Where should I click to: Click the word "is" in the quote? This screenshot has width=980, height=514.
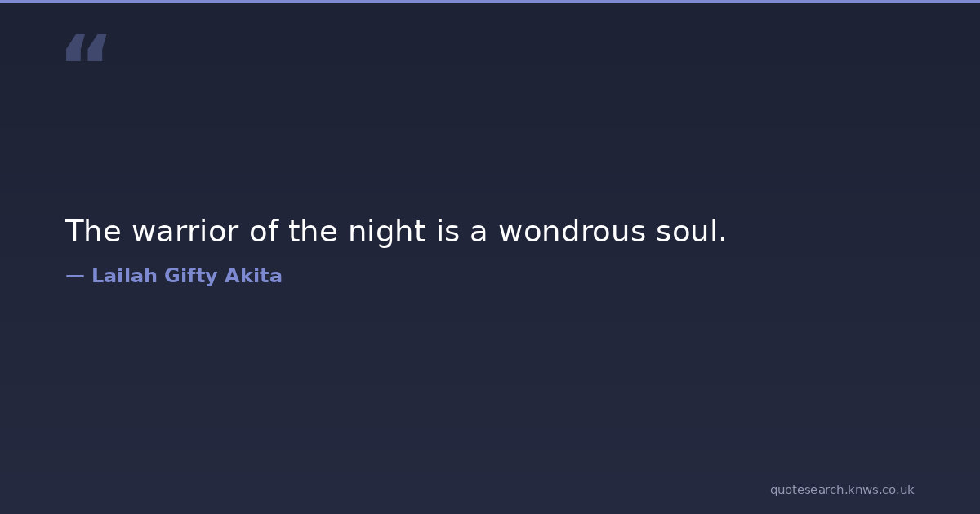[448, 232]
